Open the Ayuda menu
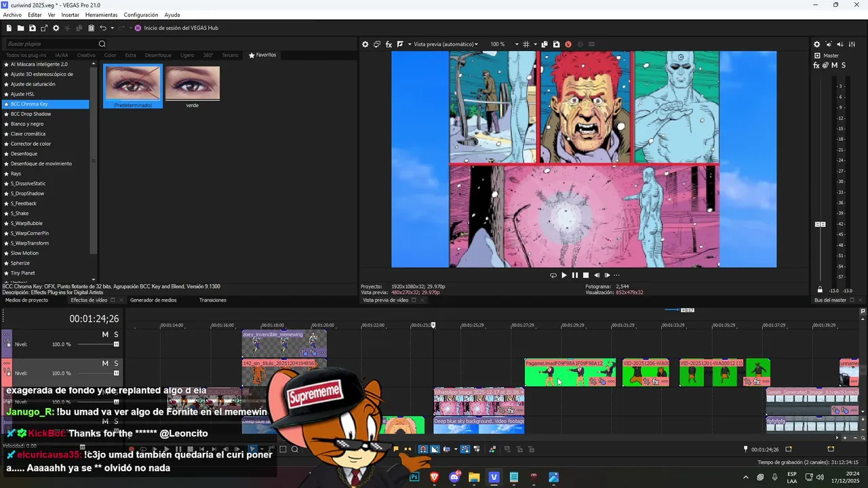Screen dimensions: 868x488 [172, 15]
